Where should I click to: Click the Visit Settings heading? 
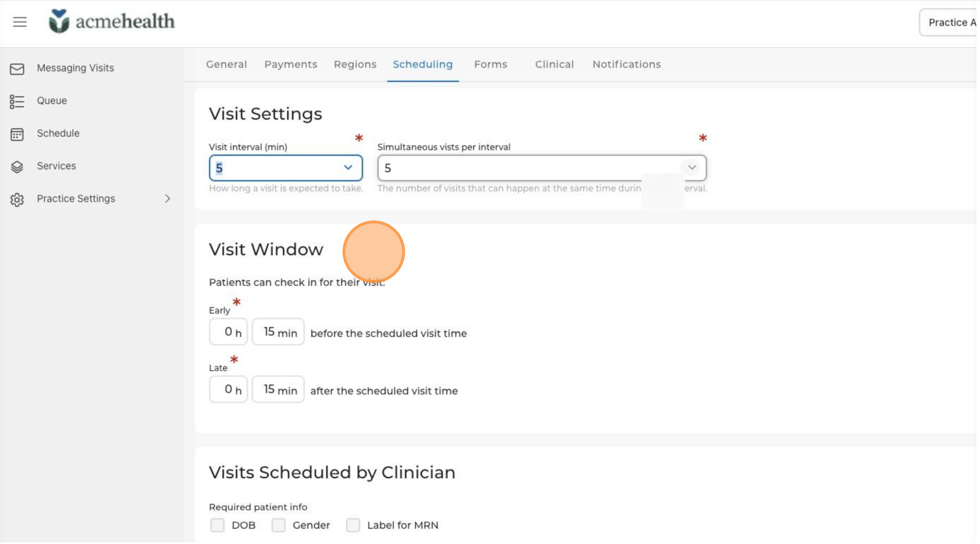[x=266, y=114]
